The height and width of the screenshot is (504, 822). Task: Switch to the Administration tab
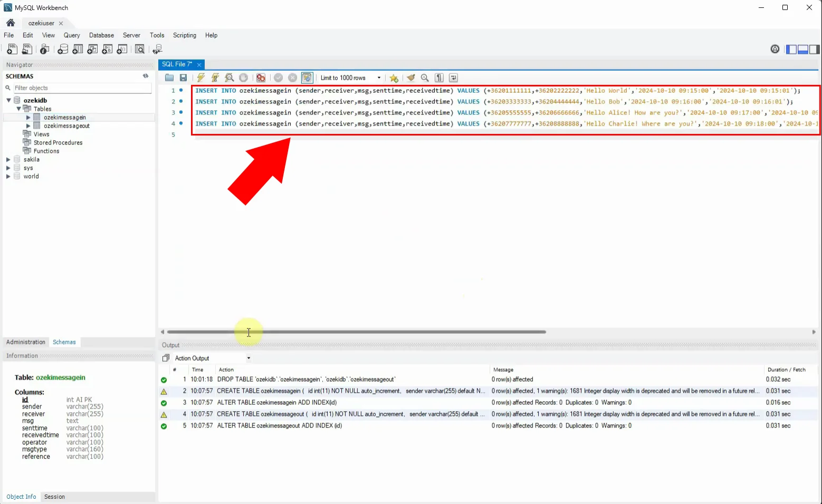point(26,342)
